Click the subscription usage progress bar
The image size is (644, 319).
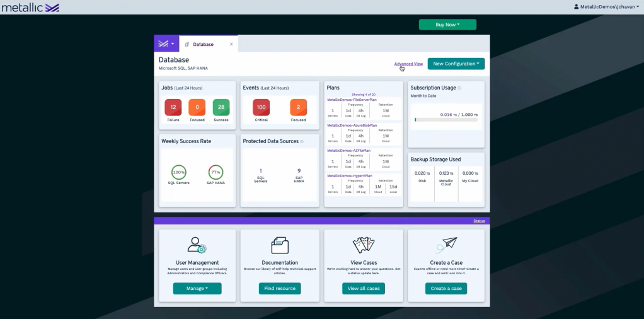tap(446, 120)
